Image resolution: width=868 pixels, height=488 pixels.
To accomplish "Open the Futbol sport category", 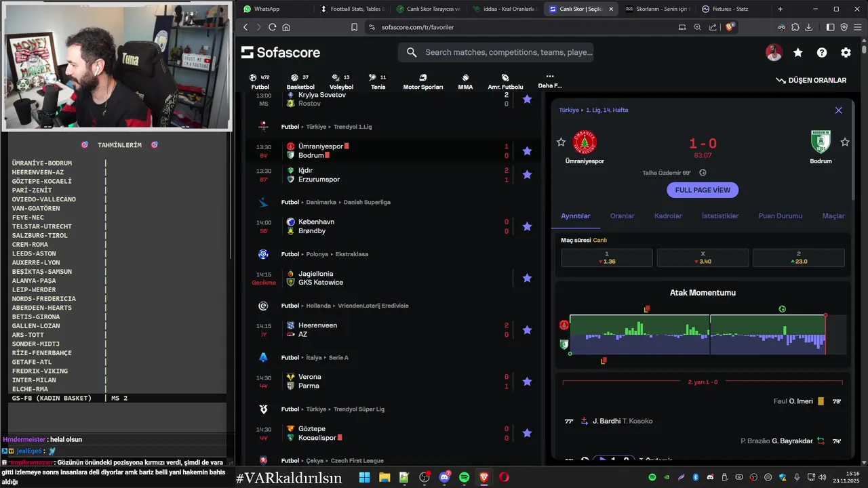I will pyautogui.click(x=260, y=82).
